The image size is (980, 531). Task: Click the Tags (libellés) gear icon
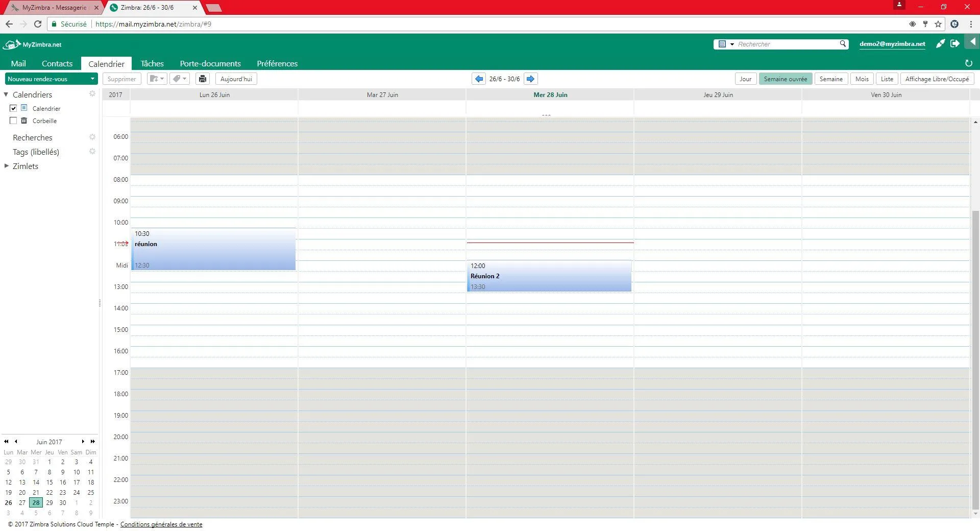(x=92, y=151)
